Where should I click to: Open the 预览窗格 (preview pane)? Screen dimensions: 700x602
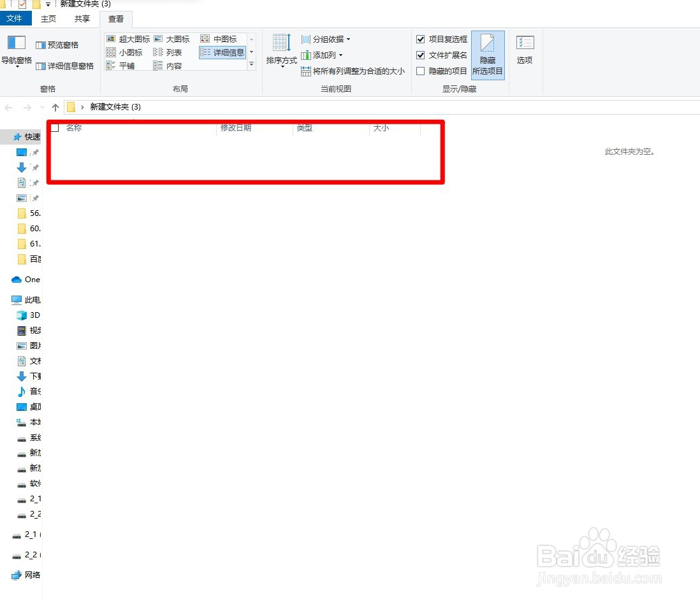[x=59, y=45]
